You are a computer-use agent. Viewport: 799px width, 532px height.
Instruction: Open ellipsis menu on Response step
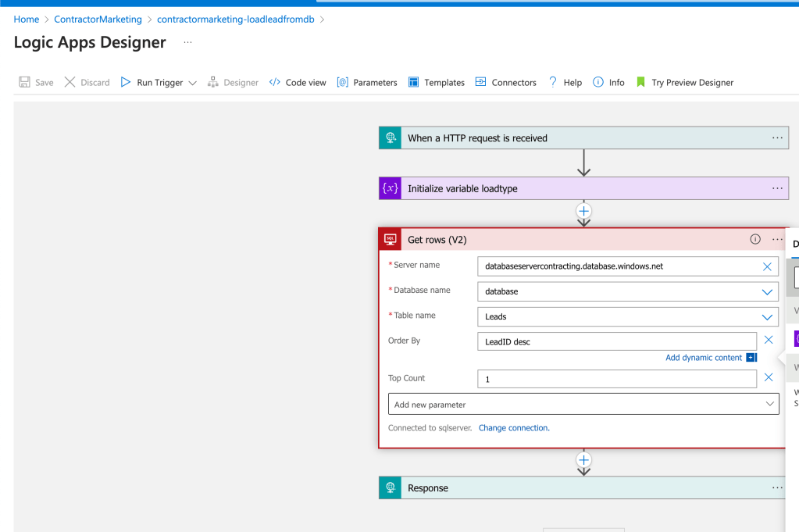click(777, 487)
